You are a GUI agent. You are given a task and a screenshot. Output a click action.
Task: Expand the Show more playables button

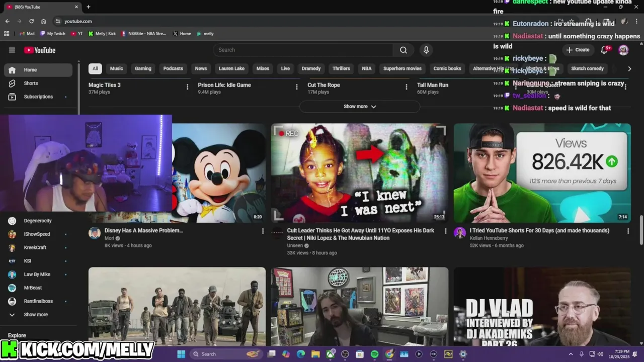[x=360, y=107]
